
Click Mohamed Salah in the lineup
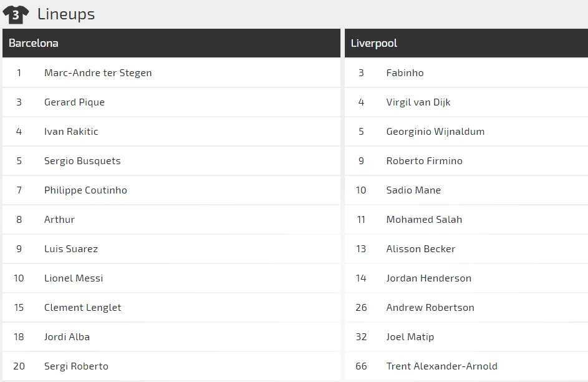[424, 219]
